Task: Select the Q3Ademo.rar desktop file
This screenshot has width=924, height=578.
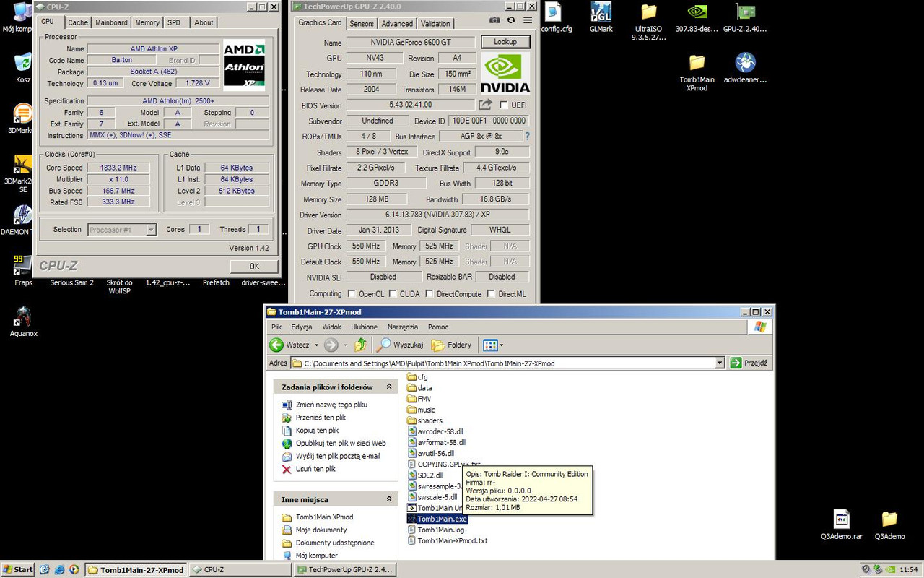Action: tap(841, 524)
